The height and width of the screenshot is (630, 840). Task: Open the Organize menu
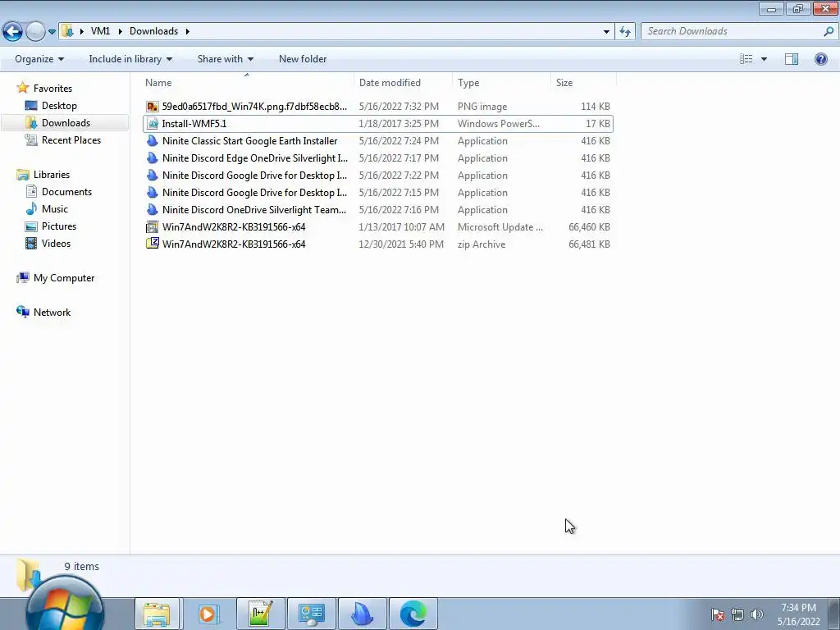(x=39, y=59)
